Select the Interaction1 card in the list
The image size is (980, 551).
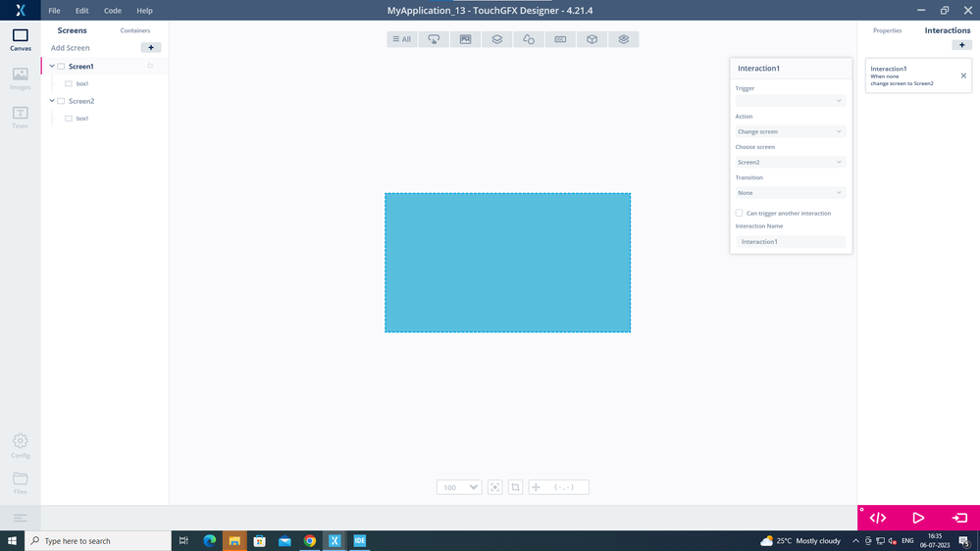918,75
